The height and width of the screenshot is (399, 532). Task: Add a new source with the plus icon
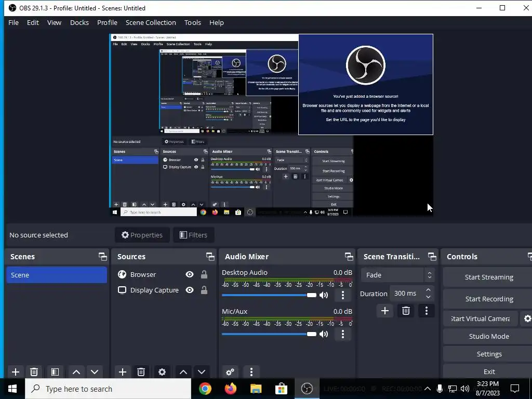[x=123, y=372]
